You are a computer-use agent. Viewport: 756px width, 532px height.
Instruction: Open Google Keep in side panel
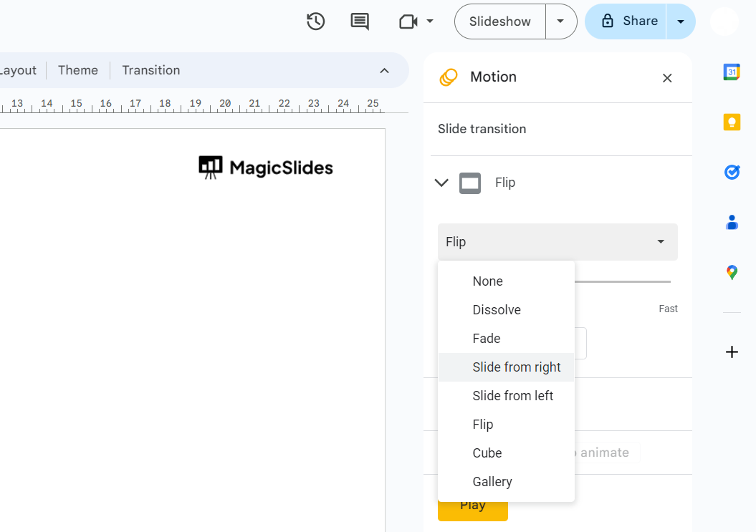[x=732, y=122]
